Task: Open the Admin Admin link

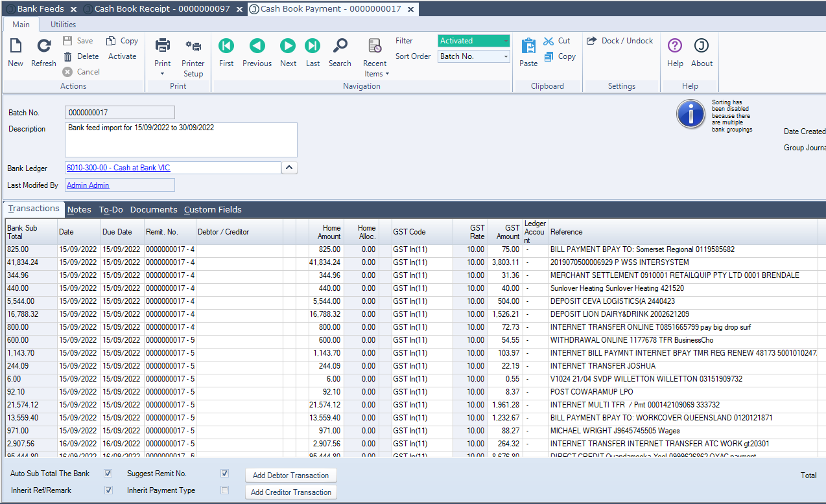Action: pyautogui.click(x=88, y=185)
